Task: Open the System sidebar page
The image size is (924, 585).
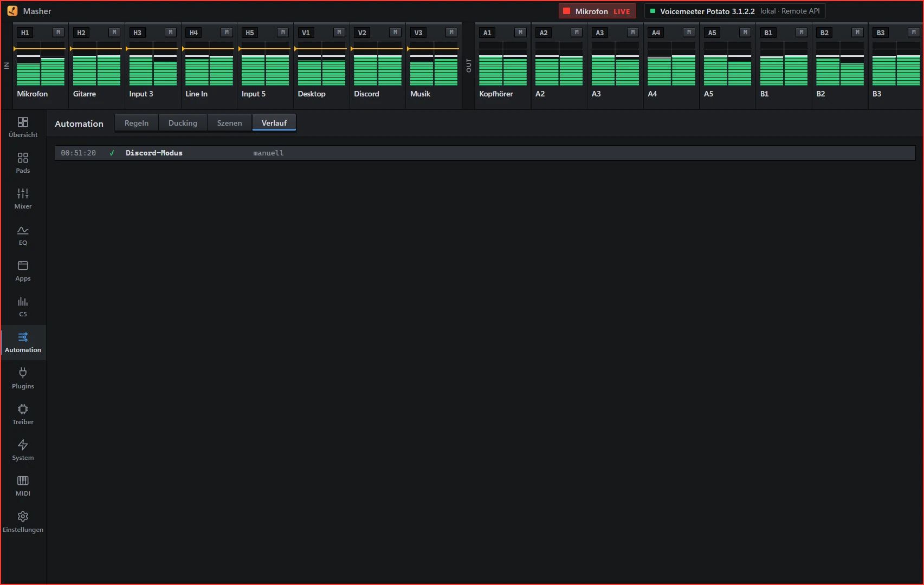Action: (x=23, y=450)
